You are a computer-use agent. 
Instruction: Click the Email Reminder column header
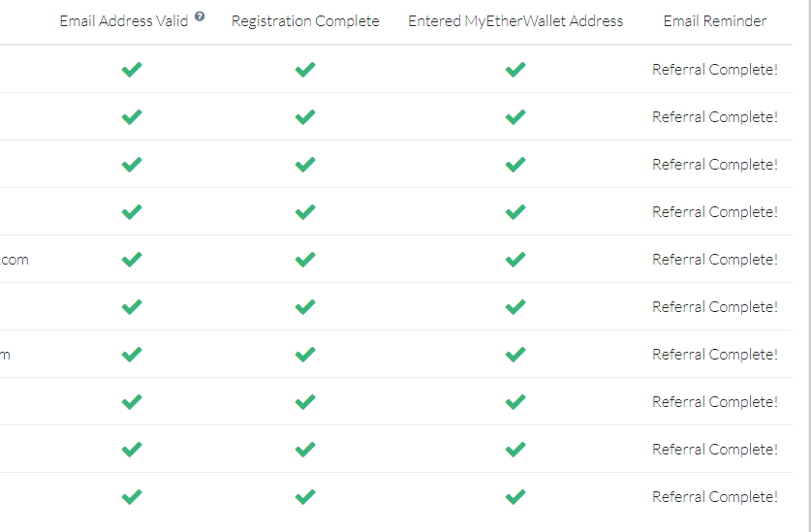pos(715,21)
